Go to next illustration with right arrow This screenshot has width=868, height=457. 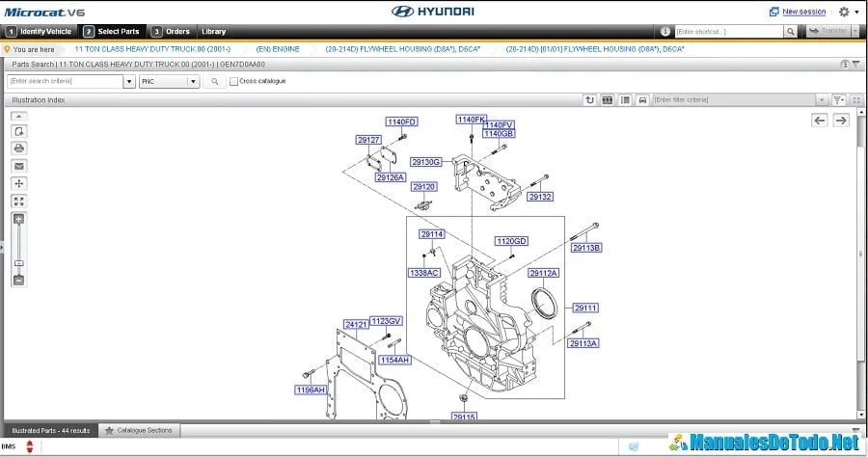(841, 121)
